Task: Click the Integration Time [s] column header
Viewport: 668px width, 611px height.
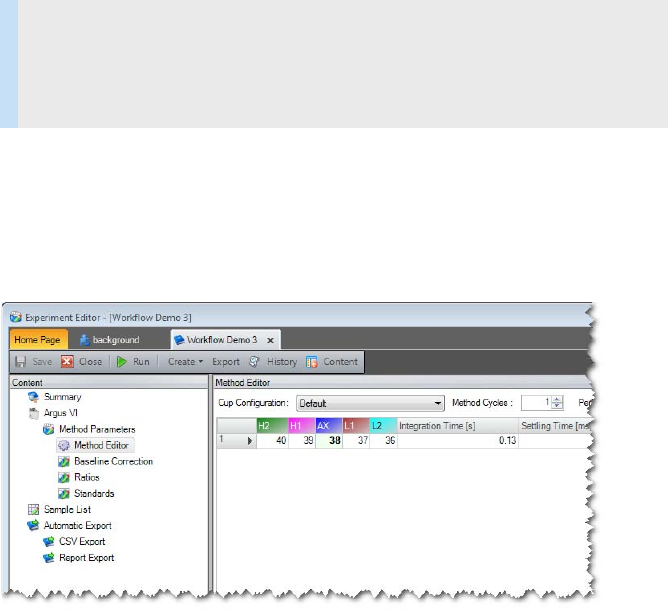Action: click(458, 426)
